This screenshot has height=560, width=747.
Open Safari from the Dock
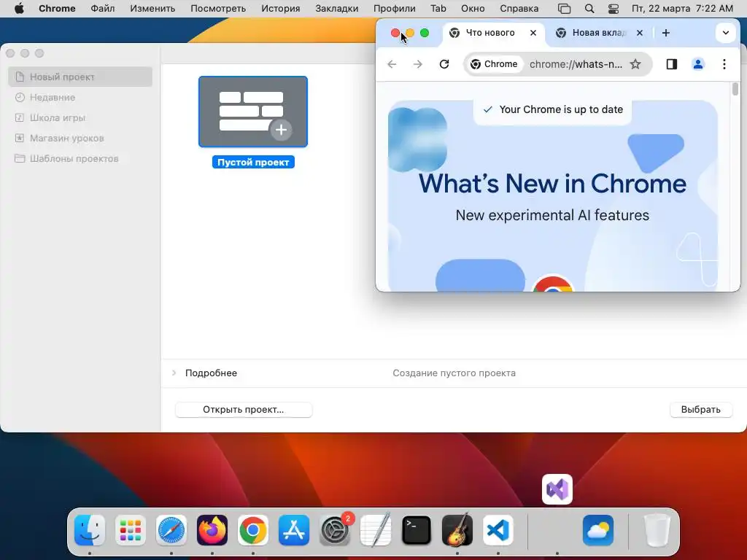(x=171, y=530)
